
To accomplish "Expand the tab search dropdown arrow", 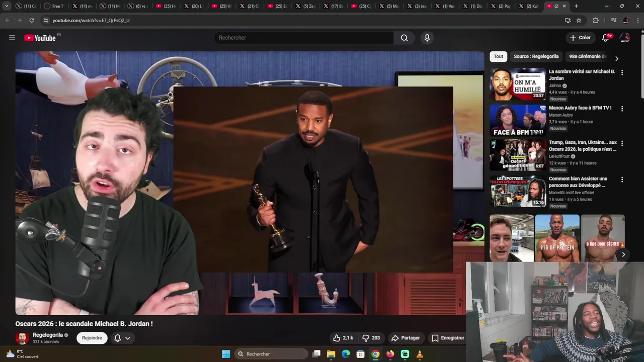I will (x=7, y=6).
